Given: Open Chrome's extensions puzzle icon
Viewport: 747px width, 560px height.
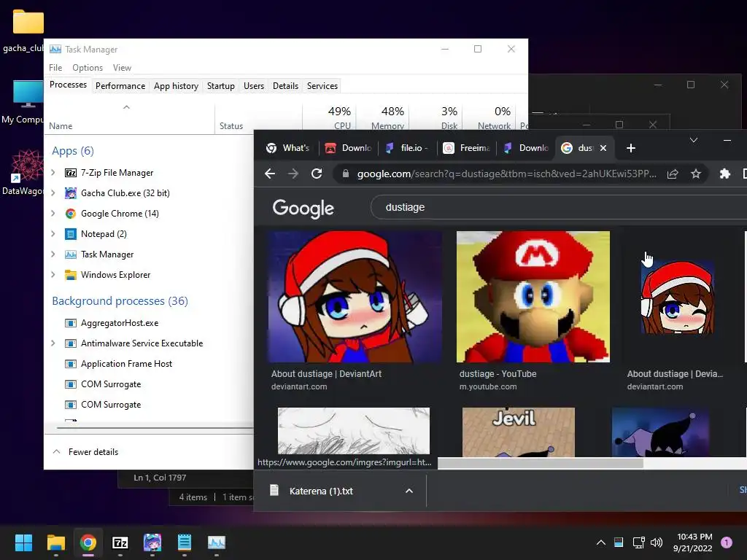Looking at the screenshot, I should (724, 174).
